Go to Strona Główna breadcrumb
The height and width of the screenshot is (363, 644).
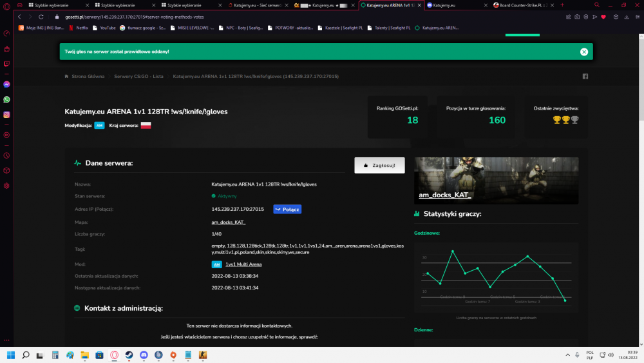click(x=88, y=77)
